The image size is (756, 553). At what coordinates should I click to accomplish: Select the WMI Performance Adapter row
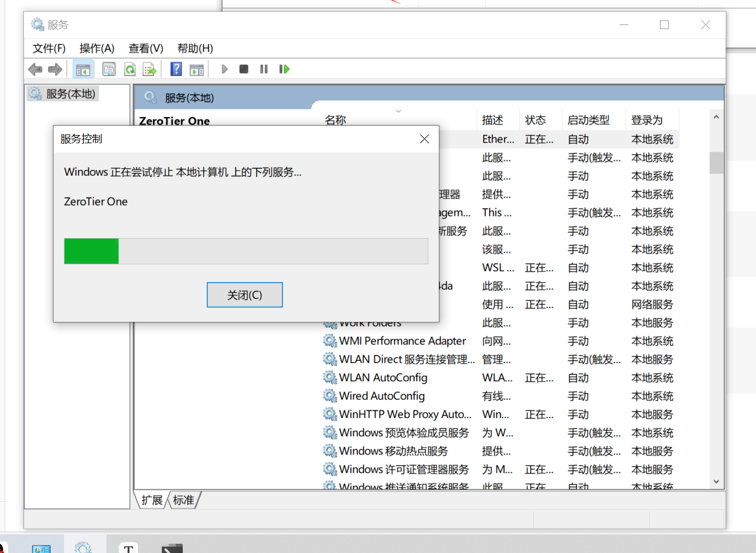[x=501, y=341]
